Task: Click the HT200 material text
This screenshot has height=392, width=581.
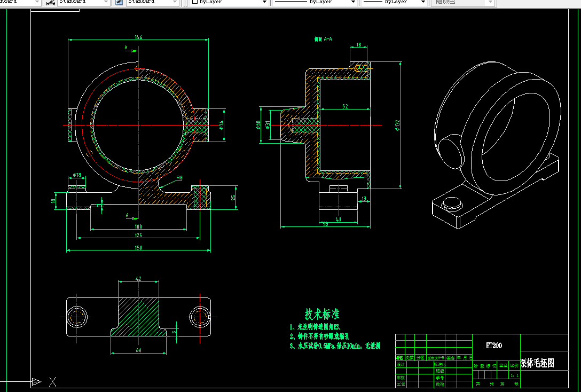Action: (x=494, y=346)
